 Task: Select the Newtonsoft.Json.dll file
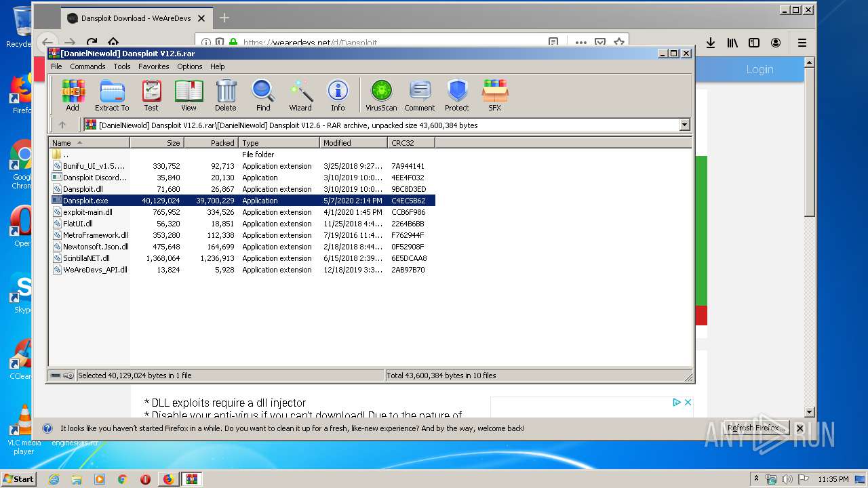[x=242, y=247]
